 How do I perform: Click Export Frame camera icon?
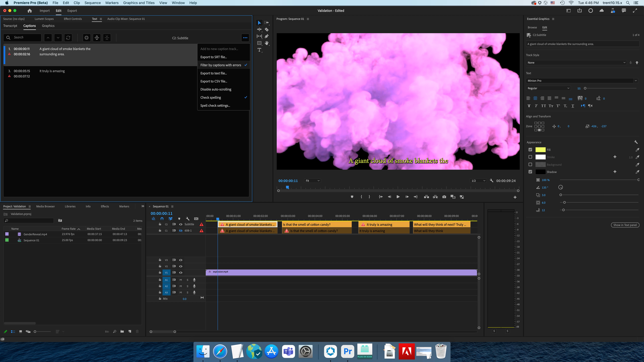point(444,197)
